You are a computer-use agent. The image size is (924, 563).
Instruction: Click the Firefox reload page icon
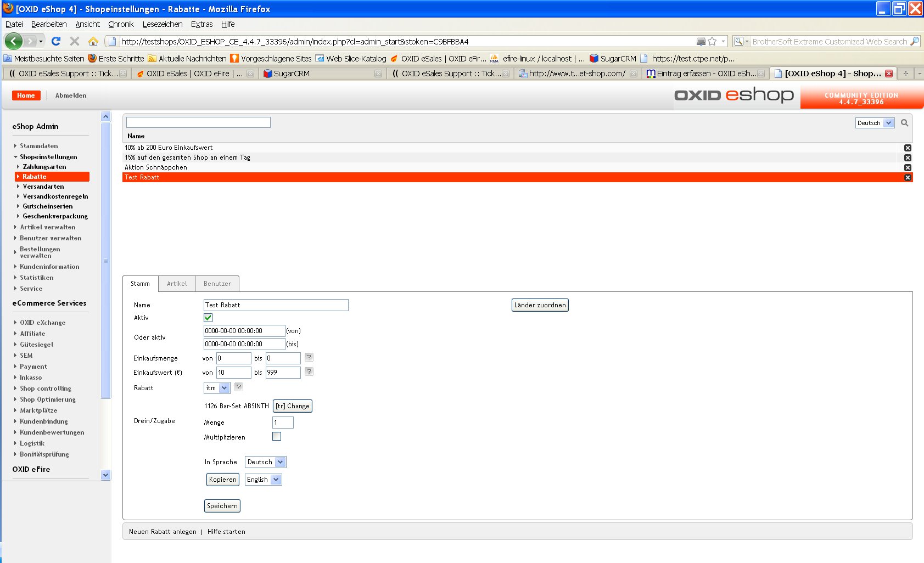(x=56, y=41)
